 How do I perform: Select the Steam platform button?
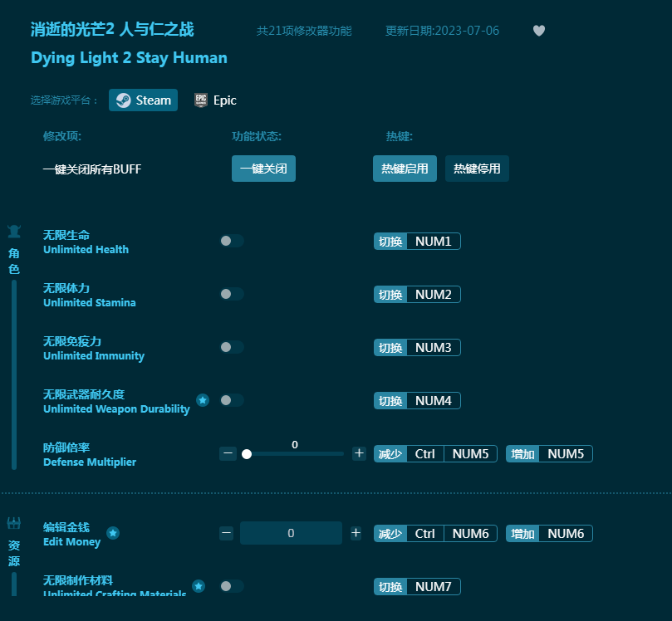pyautogui.click(x=143, y=100)
